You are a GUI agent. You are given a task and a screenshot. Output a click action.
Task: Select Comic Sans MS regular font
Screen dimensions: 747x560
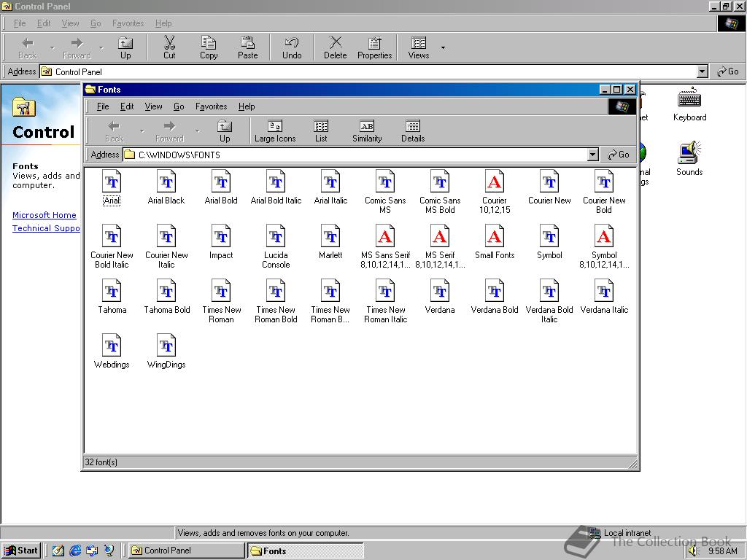click(x=385, y=192)
